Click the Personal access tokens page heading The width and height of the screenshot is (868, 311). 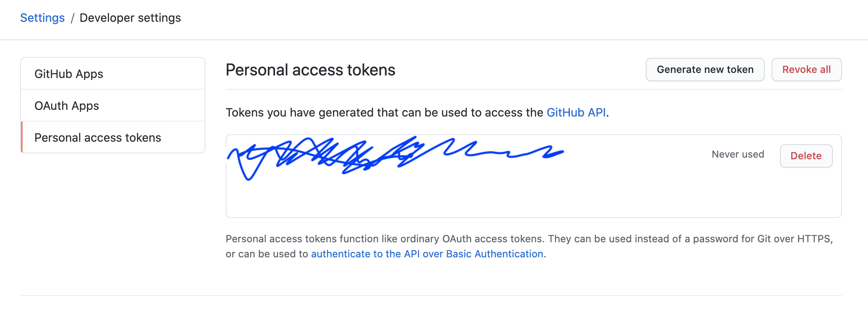(310, 70)
